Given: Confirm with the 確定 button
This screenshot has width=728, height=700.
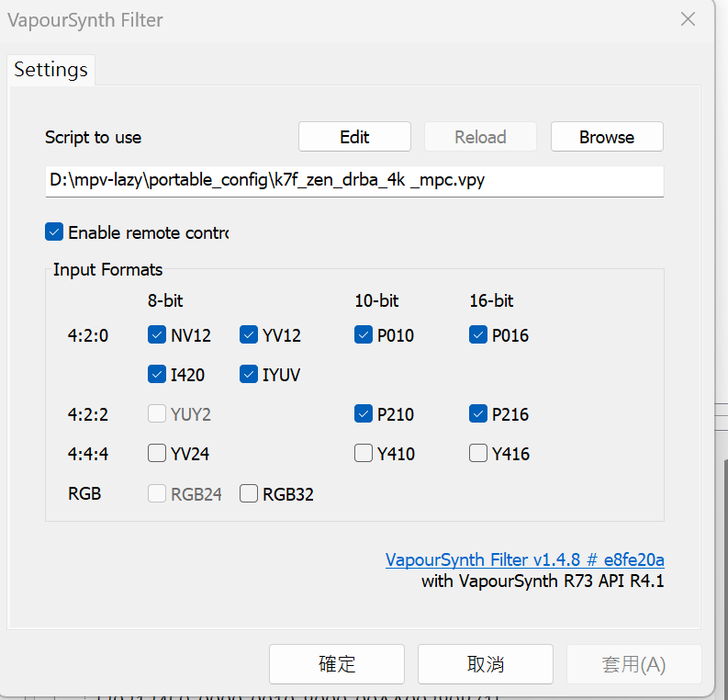Looking at the screenshot, I should tap(337, 664).
